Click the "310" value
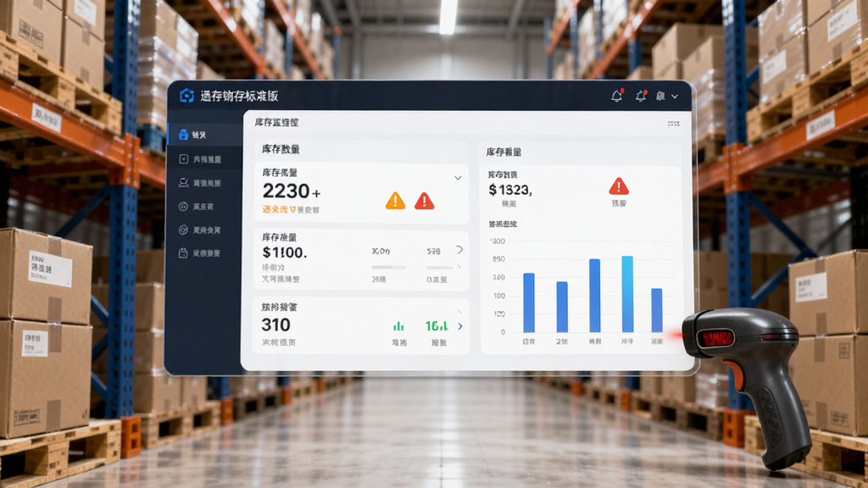Viewport: 868px width, 488px height. [275, 324]
